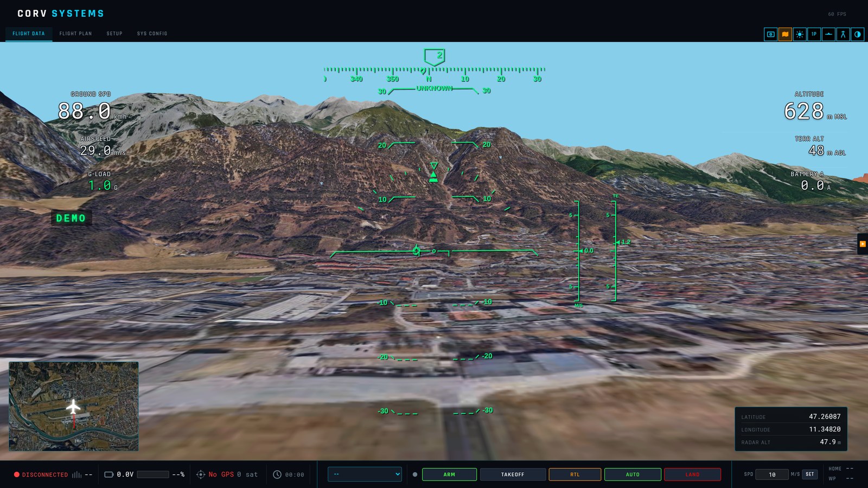Image resolution: width=868 pixels, height=488 pixels.
Task: Toggle the half-circle contrast icon
Action: (x=857, y=34)
